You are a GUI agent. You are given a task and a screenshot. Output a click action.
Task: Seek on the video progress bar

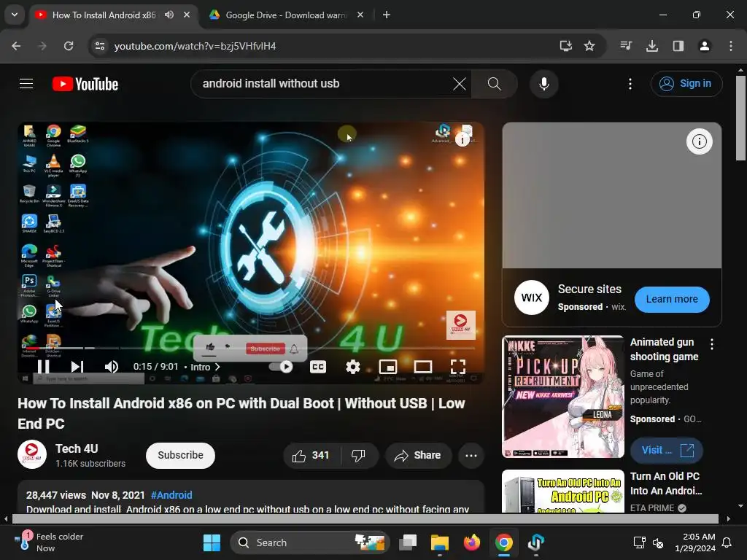point(251,348)
